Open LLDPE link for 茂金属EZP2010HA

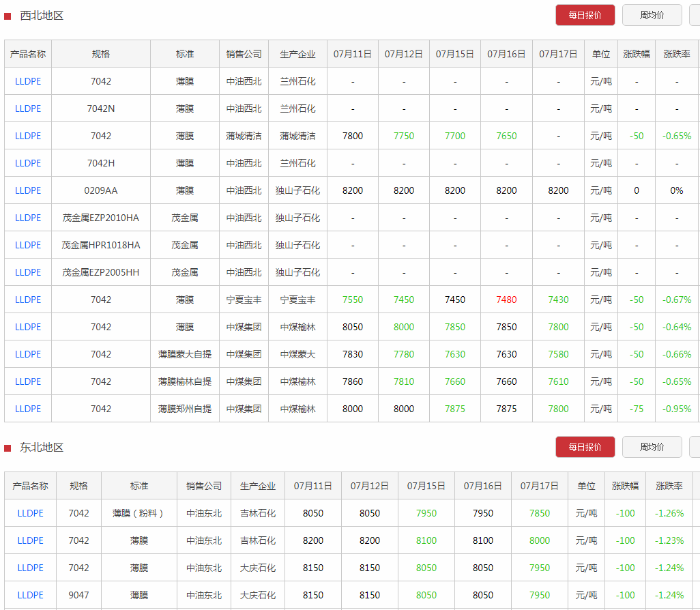(x=28, y=218)
